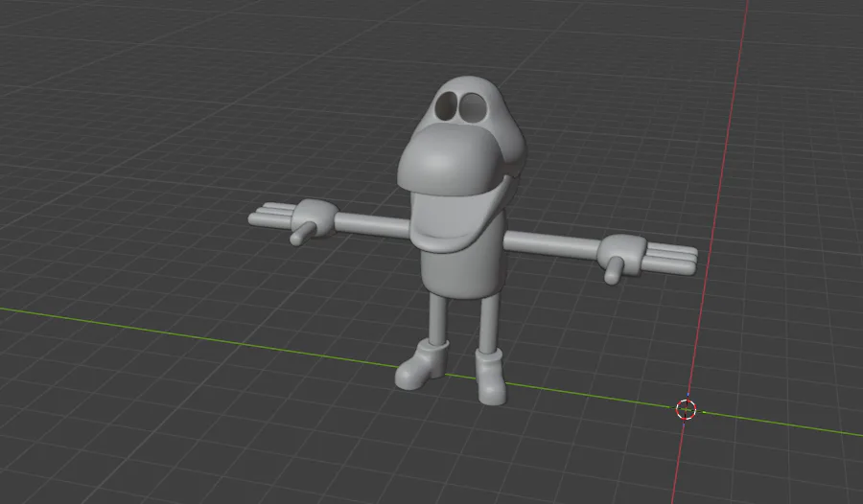The image size is (863, 504).
Task: Click the 3D cursor crosshair on the grid
Action: pyautogui.click(x=686, y=409)
